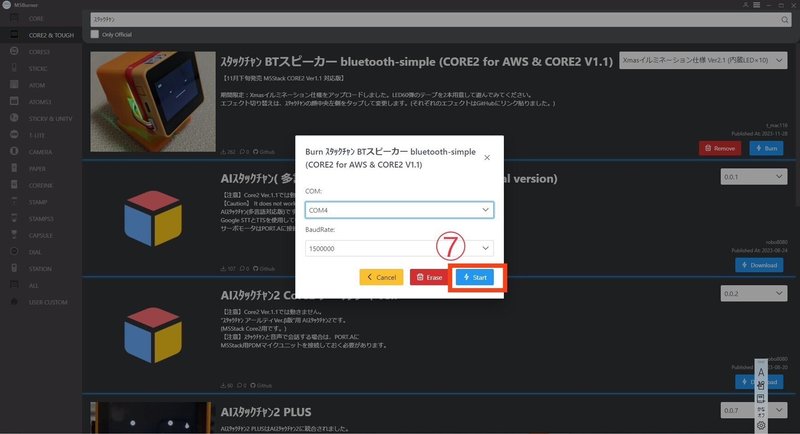
Task: Click the ATOM device icon
Action: click(x=14, y=85)
